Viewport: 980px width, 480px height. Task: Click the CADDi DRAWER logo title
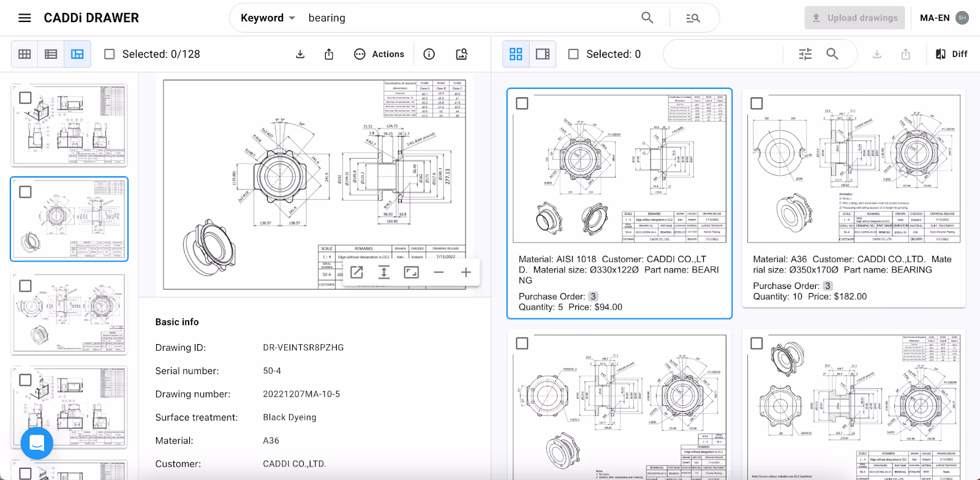(x=91, y=18)
